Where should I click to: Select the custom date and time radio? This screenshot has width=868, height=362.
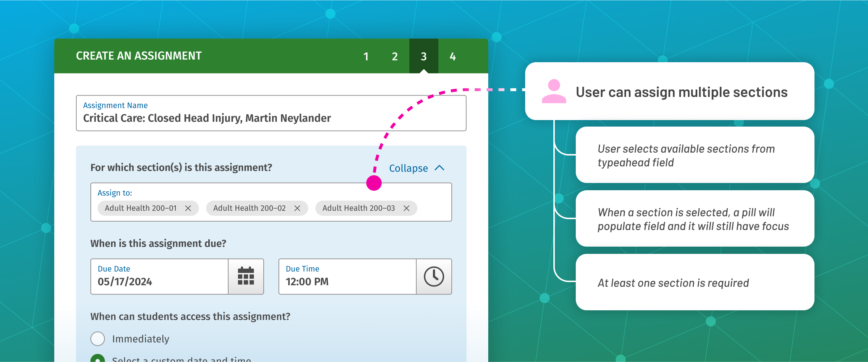[98, 358]
